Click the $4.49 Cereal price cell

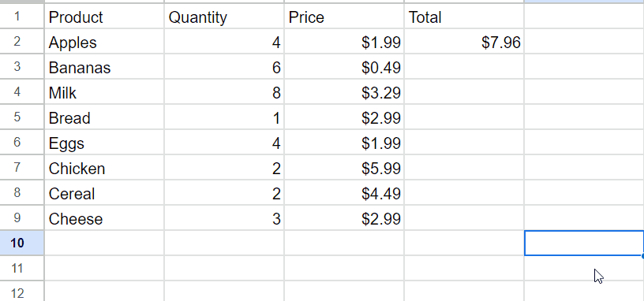(344, 193)
